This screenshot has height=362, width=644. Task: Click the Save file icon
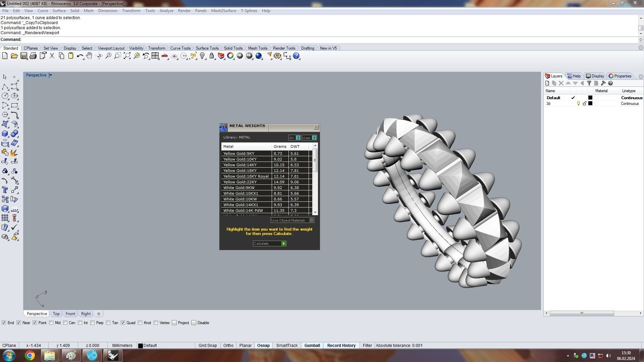click(23, 56)
